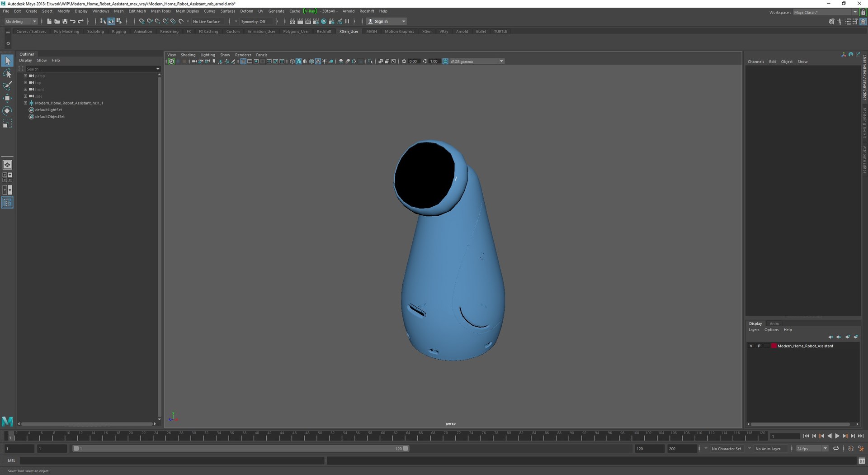The width and height of the screenshot is (868, 475).
Task: Click the Auto Keyframe toggle icon
Action: 851,449
